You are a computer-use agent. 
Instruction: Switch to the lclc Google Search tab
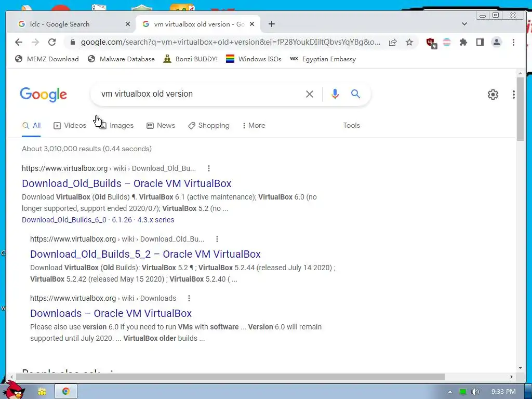[71, 24]
